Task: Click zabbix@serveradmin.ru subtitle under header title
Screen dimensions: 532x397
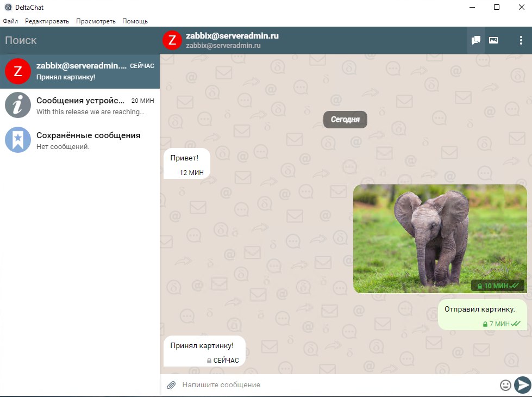Action: [x=223, y=46]
